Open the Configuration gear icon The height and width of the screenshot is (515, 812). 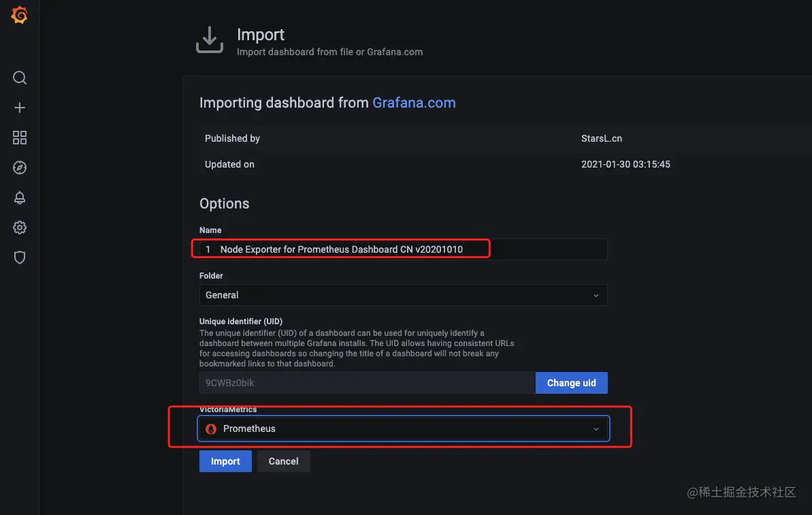pos(20,228)
